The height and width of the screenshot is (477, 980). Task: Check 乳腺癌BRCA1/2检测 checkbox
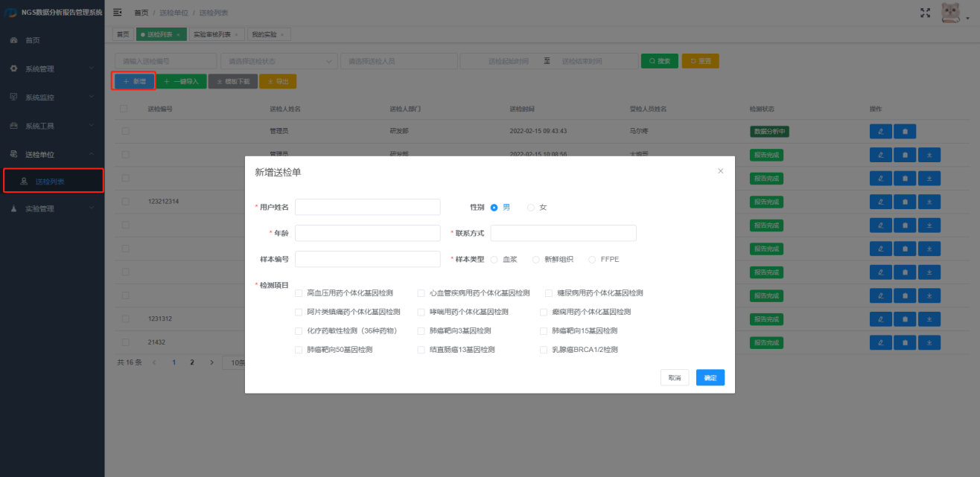(x=544, y=350)
